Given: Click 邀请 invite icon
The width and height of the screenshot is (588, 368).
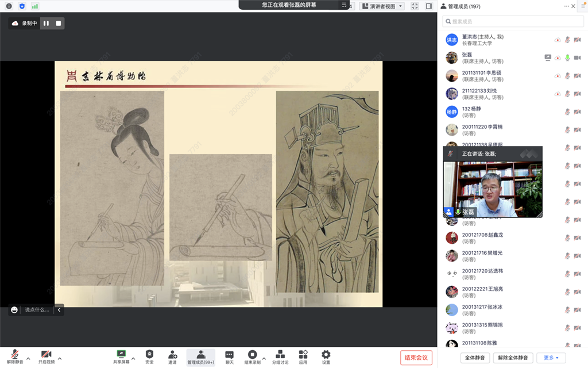Looking at the screenshot, I should [172, 354].
